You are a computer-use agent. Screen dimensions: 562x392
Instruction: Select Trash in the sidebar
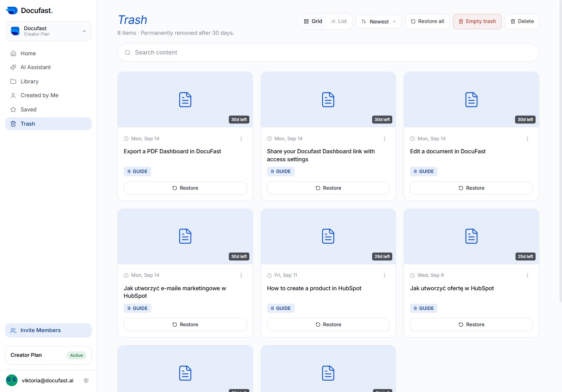(x=48, y=124)
